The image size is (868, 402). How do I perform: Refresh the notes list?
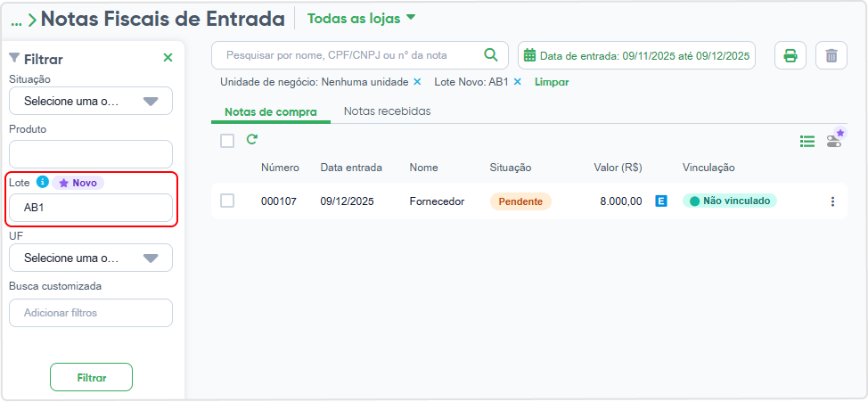point(252,140)
